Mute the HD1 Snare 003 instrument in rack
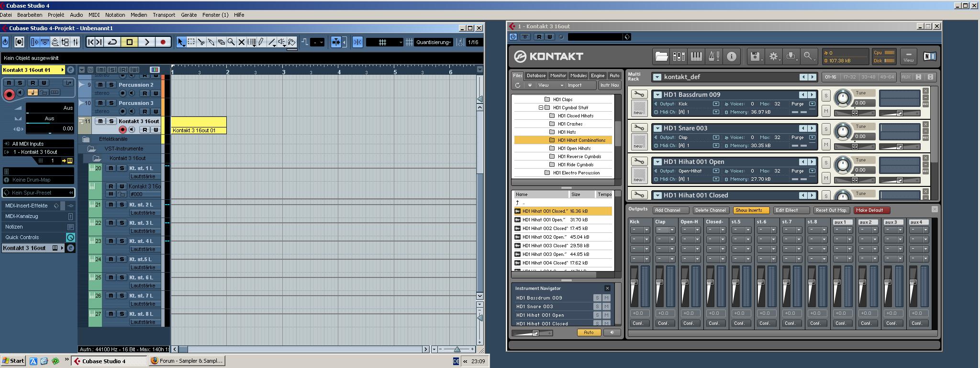Image resolution: width=980 pixels, height=368 pixels. tap(826, 144)
